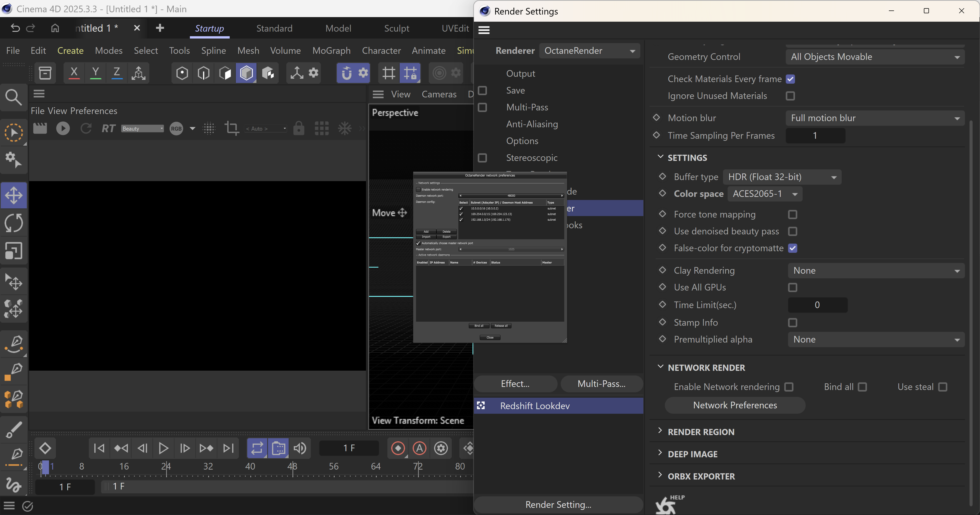Click the Network Preferences button
Screen dimensions: 980x515
pyautogui.click(x=735, y=405)
